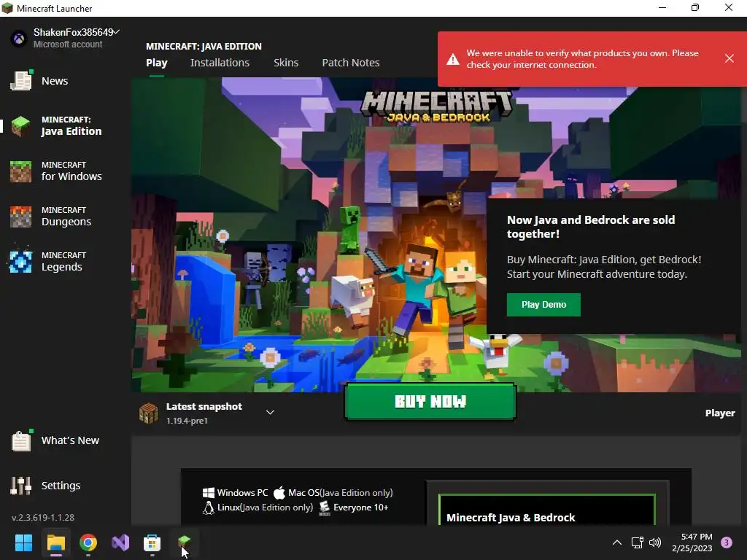Dismiss the red error notification
Screen dimensions: 747x560
click(x=729, y=58)
